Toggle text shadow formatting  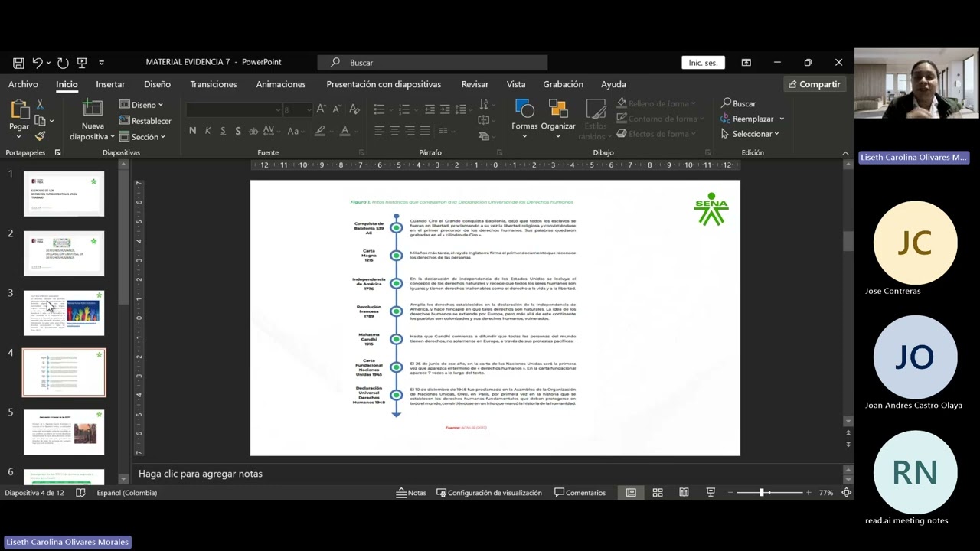click(x=238, y=131)
